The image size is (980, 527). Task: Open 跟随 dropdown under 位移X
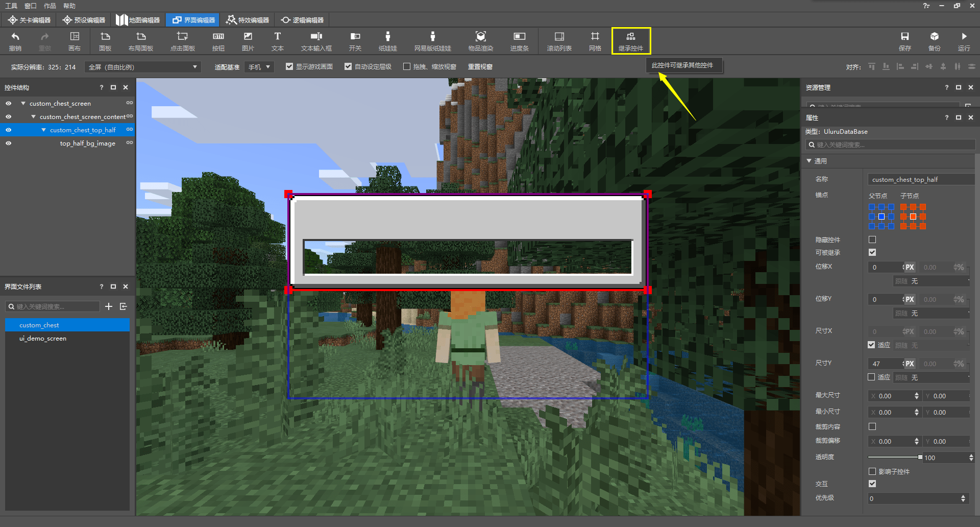pos(932,281)
